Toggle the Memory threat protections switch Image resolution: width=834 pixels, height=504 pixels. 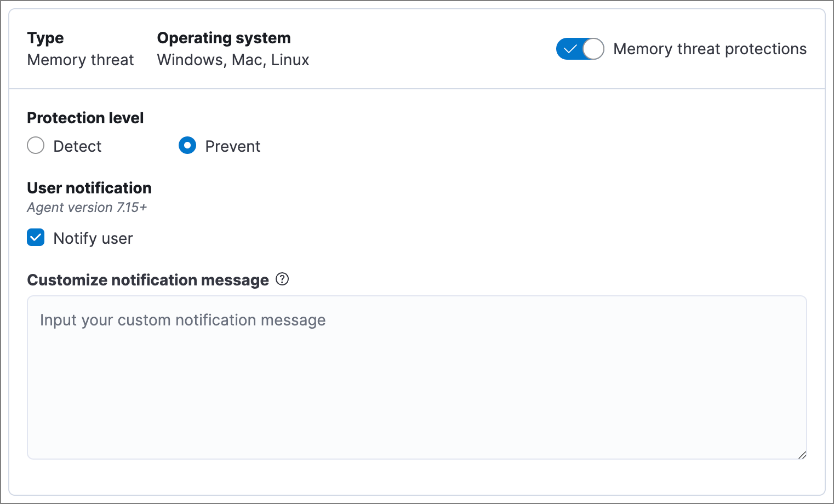click(580, 49)
